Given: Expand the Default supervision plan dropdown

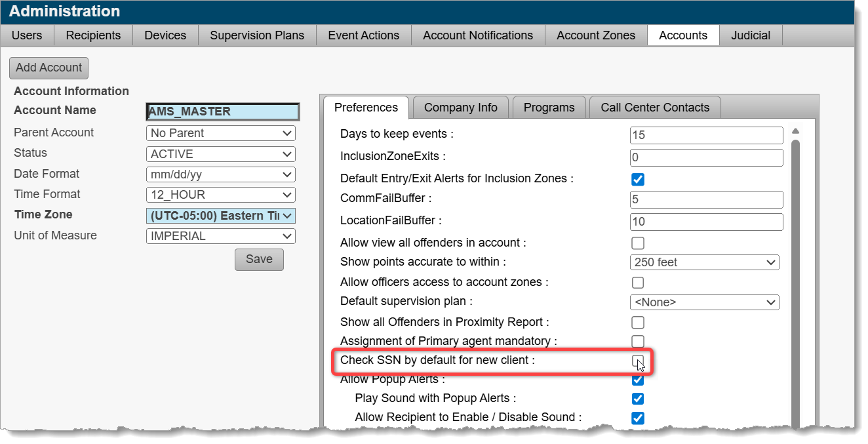Looking at the screenshot, I should 704,302.
